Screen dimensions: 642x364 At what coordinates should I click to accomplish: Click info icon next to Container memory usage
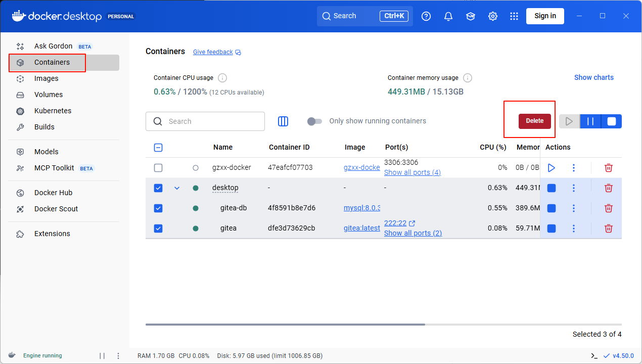click(x=468, y=78)
